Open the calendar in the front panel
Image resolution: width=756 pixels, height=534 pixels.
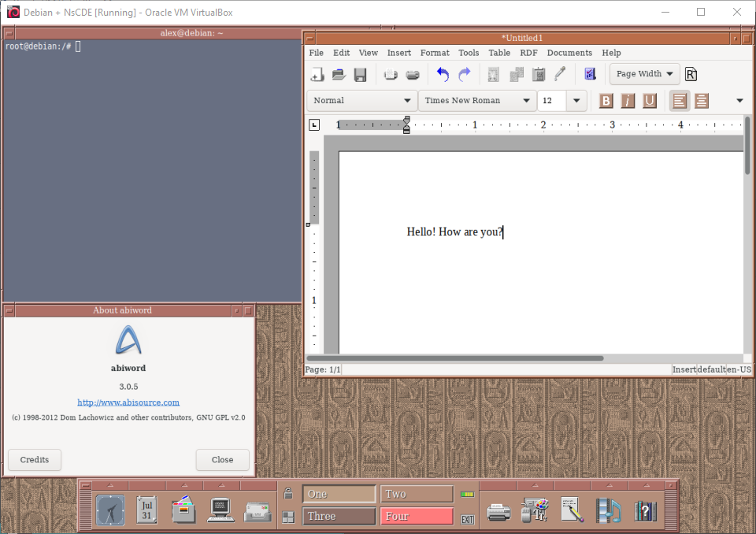click(x=146, y=510)
